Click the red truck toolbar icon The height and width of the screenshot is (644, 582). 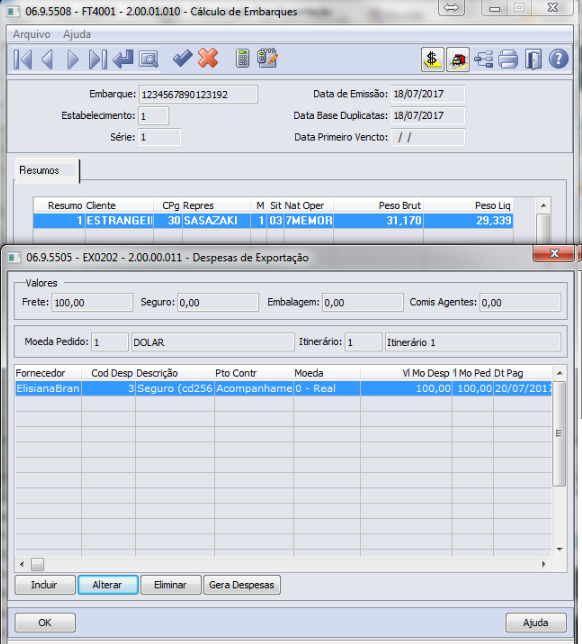pyautogui.click(x=458, y=60)
